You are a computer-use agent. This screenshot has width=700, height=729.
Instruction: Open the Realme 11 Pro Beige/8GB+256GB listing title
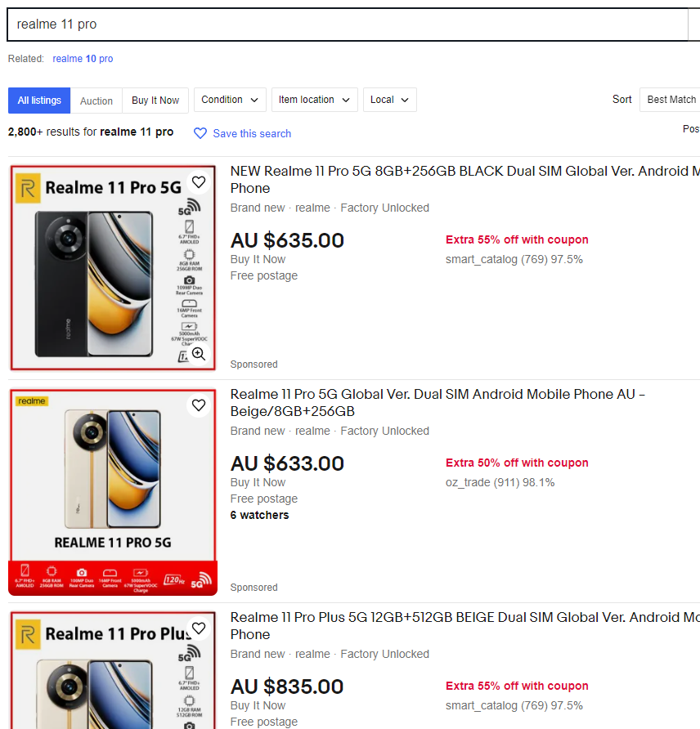[x=437, y=403]
